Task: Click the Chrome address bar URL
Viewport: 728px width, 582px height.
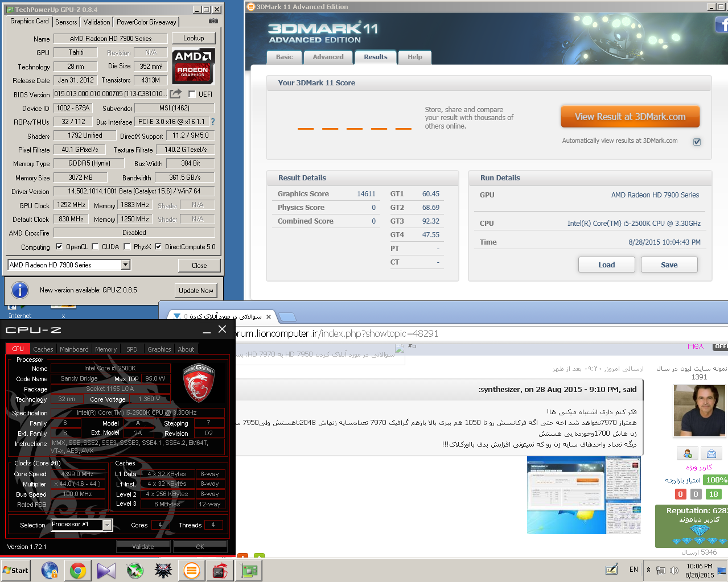Action: point(338,333)
